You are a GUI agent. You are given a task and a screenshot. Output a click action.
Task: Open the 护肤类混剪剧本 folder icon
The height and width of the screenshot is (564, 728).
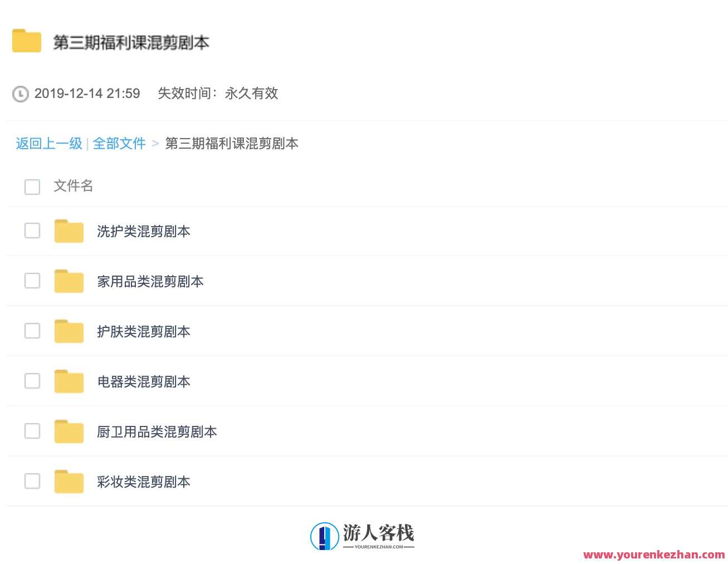point(69,331)
